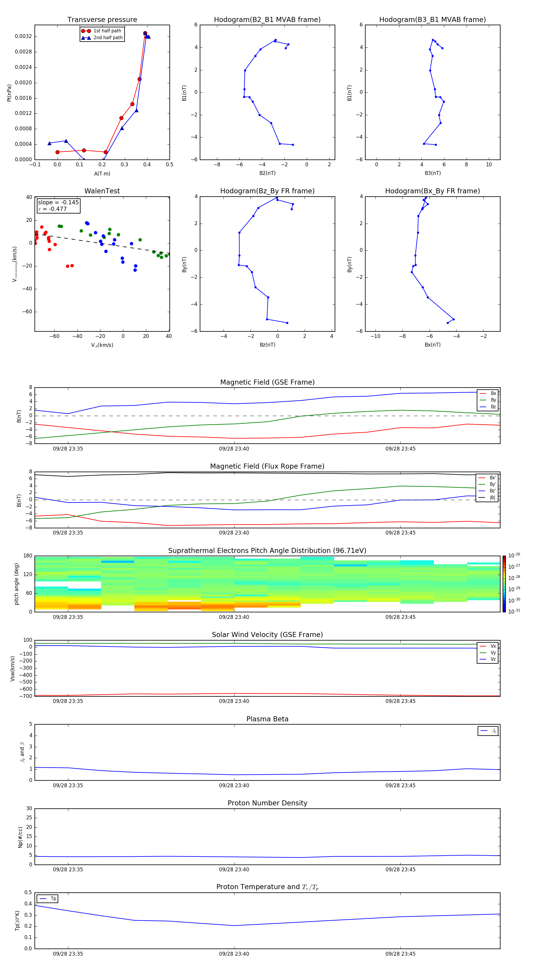Screen dimensions: 535x980
Task: Click the Suprathermal Electrons Pitch Angle title
Action: (x=267, y=551)
